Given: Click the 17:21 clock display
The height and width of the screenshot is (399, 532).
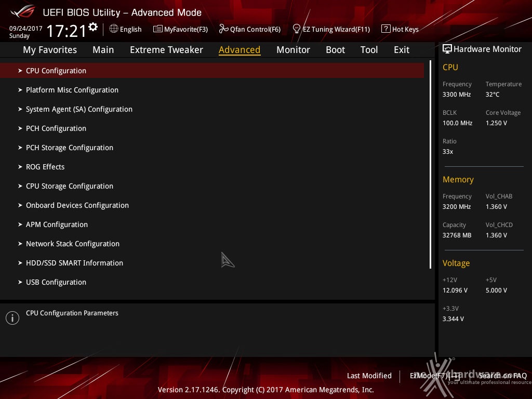Looking at the screenshot, I should click(66, 31).
